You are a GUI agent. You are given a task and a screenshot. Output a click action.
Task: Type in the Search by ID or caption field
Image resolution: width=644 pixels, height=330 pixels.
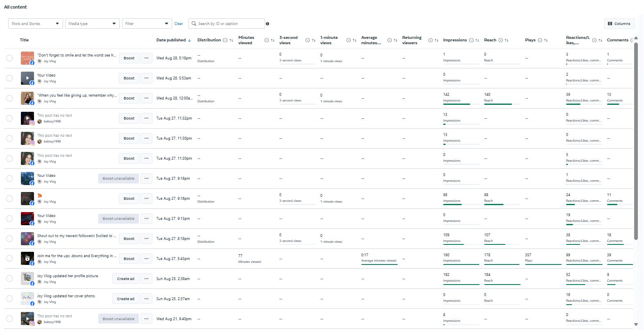229,24
